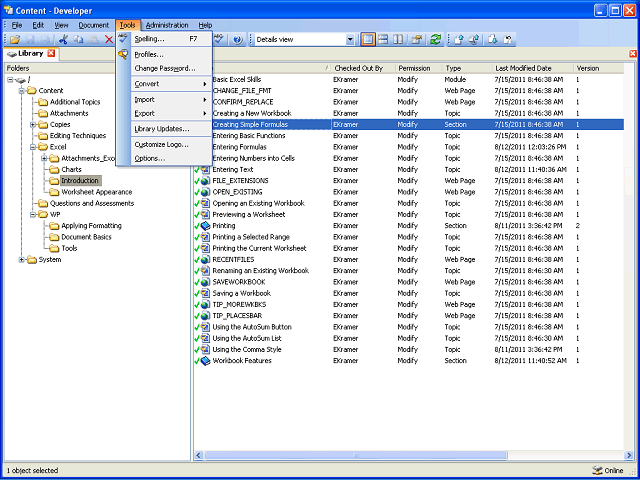
Task: Open the Administration menu
Action: (167, 25)
